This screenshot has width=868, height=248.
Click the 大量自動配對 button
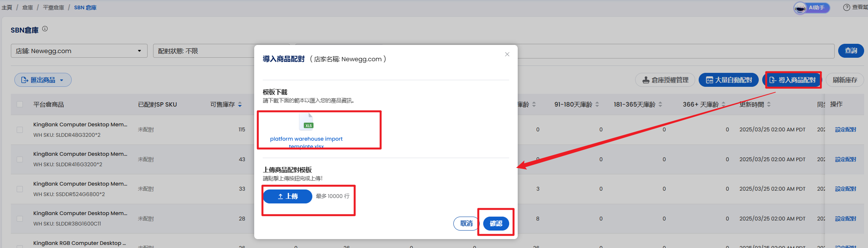[x=728, y=80]
